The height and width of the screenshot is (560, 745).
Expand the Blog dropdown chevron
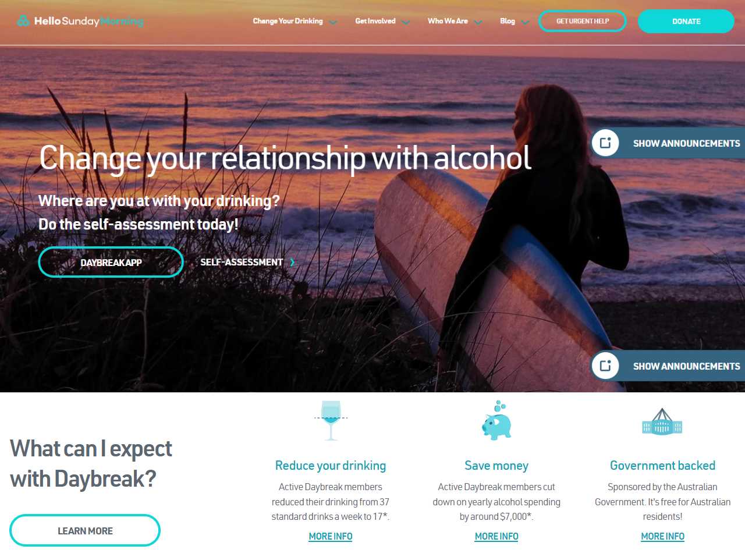[x=525, y=22]
